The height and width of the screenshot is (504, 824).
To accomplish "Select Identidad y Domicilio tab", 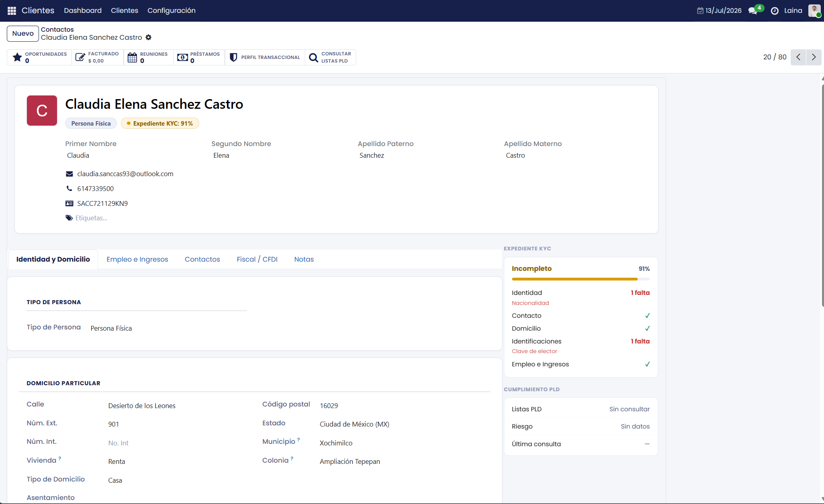I will point(53,259).
